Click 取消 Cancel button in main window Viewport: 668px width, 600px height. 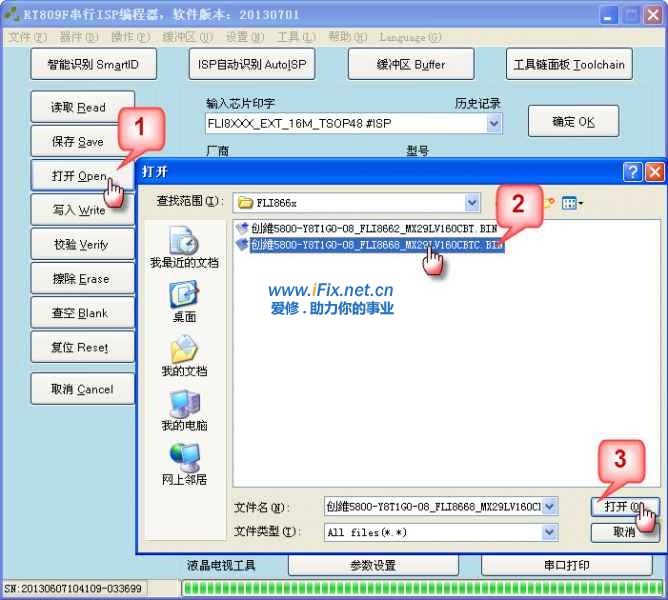click(82, 389)
